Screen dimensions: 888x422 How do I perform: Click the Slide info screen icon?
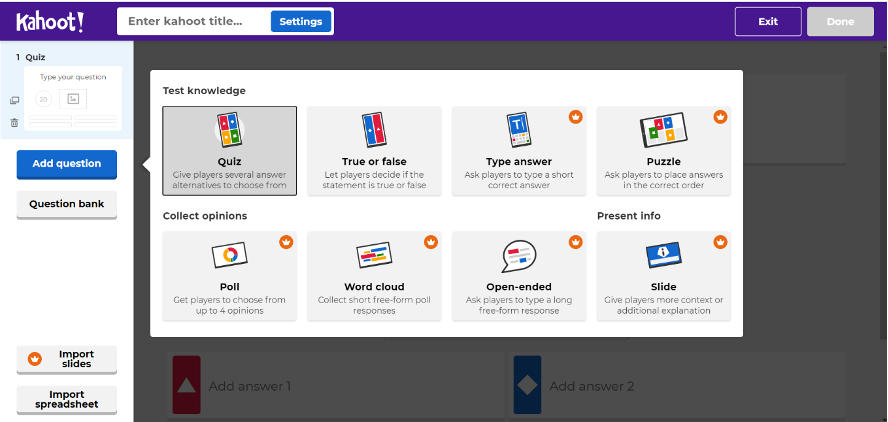point(664,255)
